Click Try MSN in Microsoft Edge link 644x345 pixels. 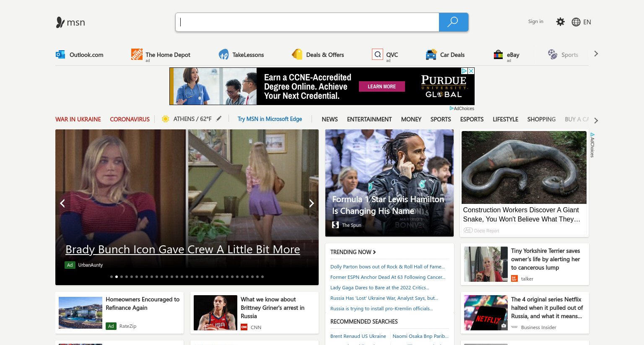270,119
